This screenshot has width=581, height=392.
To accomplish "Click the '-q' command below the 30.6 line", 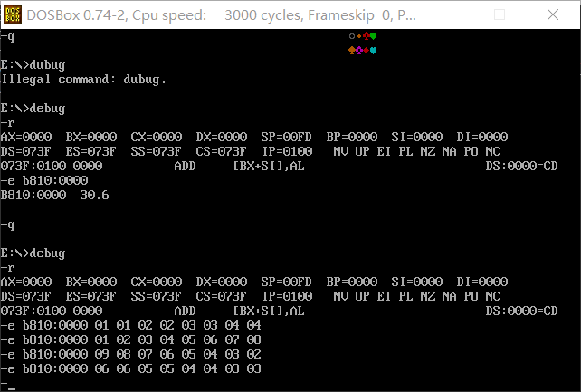I will coord(8,225).
